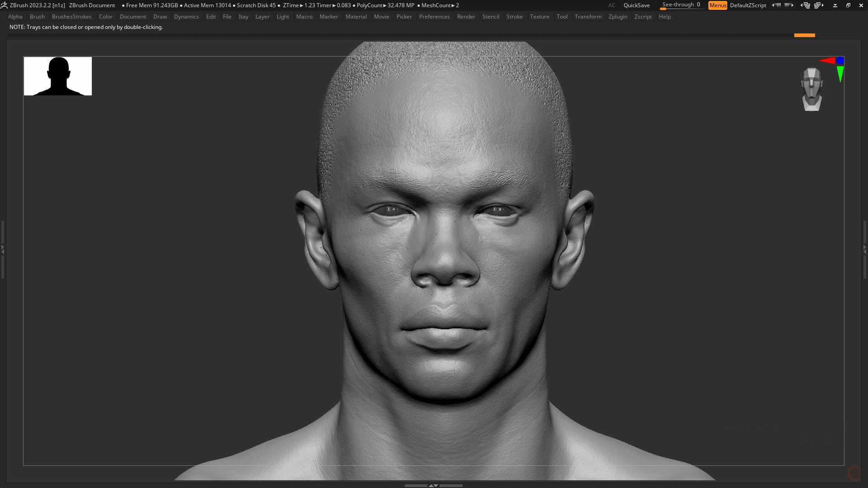Viewport: 868px width, 488px height.
Task: Click the up triangle on the bottom scrubber
Action: (x=431, y=485)
